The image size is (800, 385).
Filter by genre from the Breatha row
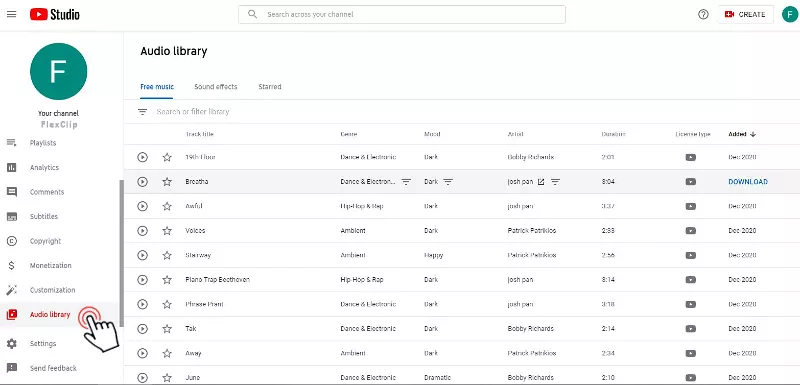[x=406, y=182]
